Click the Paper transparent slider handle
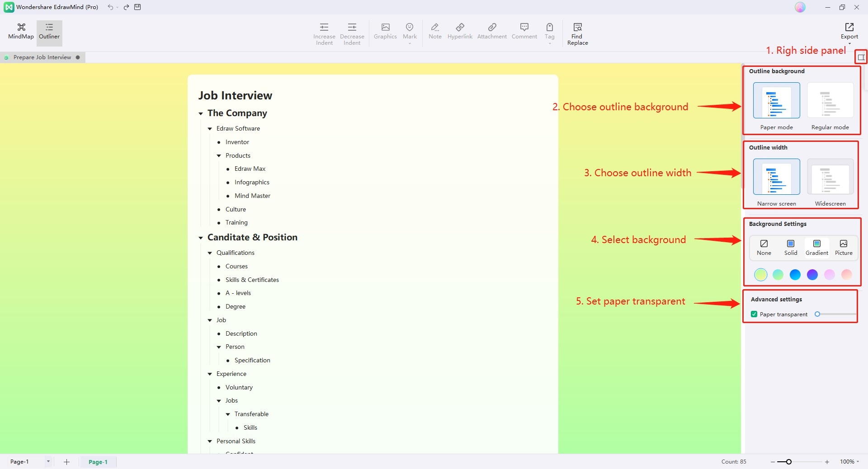This screenshot has width=868, height=469. 817,314
